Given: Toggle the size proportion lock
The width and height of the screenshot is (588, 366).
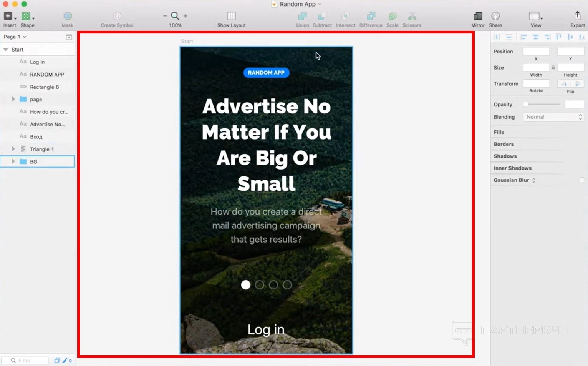Looking at the screenshot, I should pos(553,67).
